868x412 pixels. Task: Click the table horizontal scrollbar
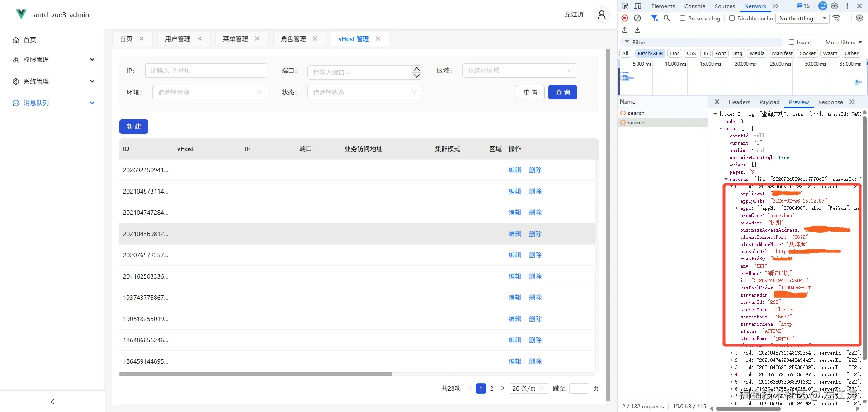[x=255, y=374]
